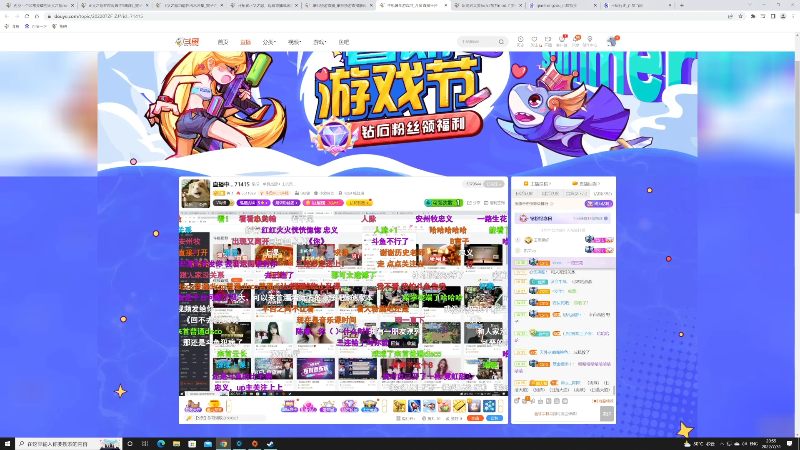
Task: Select the airplane gift thumbnail
Action: (x=430, y=406)
